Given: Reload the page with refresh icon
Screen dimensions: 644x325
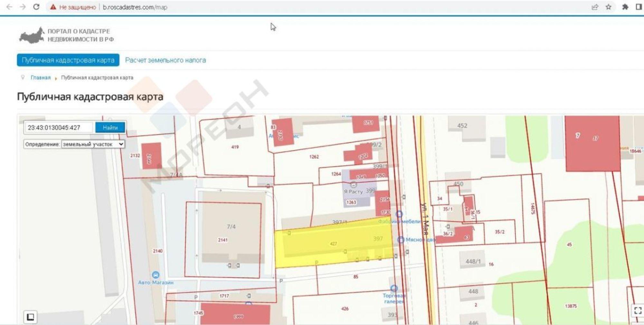Looking at the screenshot, I should [36, 7].
